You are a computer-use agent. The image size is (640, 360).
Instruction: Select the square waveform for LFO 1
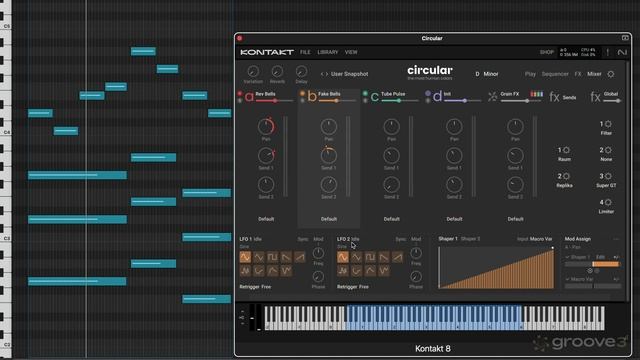pos(272,257)
